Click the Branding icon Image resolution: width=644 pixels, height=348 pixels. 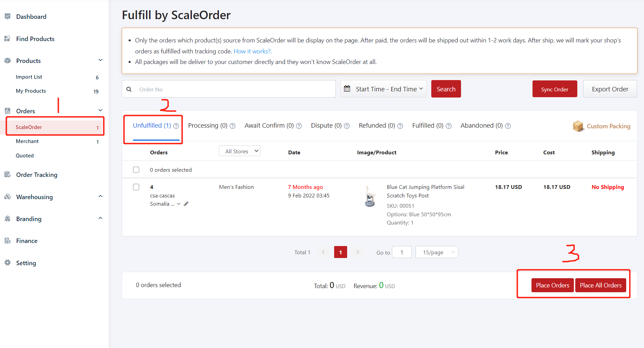point(7,219)
